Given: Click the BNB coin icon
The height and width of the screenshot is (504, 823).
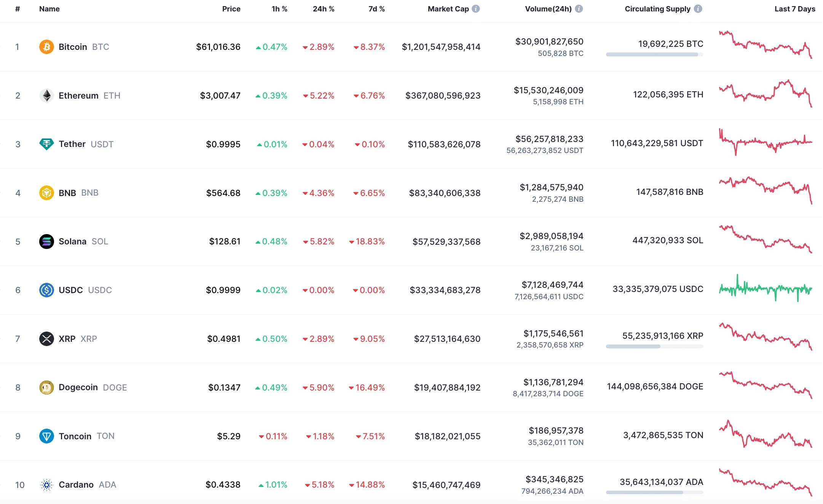Looking at the screenshot, I should click(x=46, y=193).
